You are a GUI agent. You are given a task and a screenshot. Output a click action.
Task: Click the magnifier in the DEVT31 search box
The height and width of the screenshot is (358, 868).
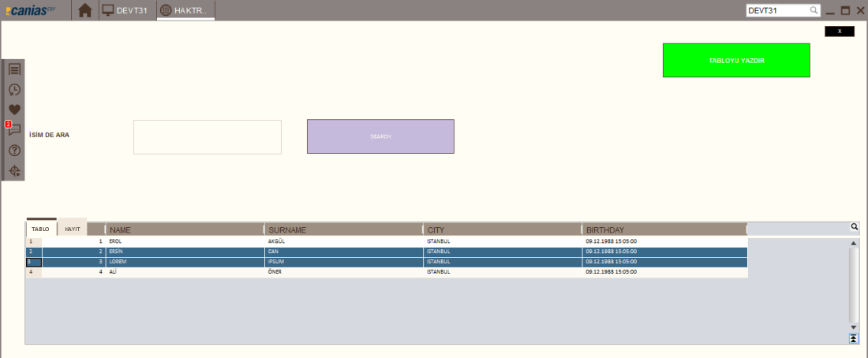(x=814, y=11)
